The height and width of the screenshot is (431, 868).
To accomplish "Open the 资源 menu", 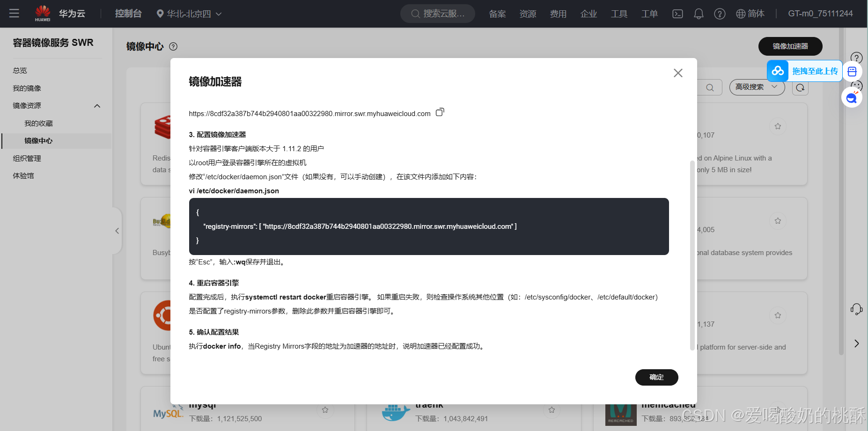I will [x=528, y=14].
